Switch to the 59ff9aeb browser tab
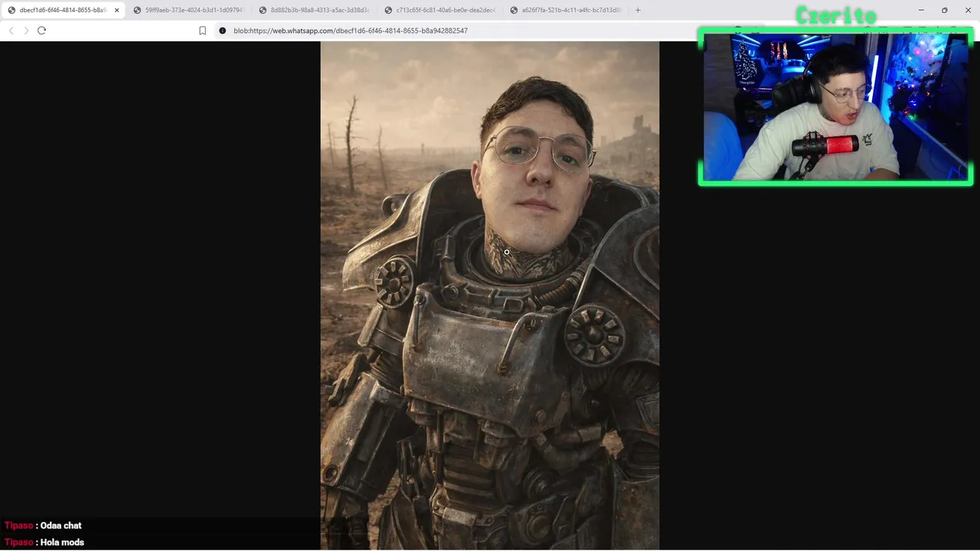The width and height of the screenshot is (980, 551). coord(188,10)
